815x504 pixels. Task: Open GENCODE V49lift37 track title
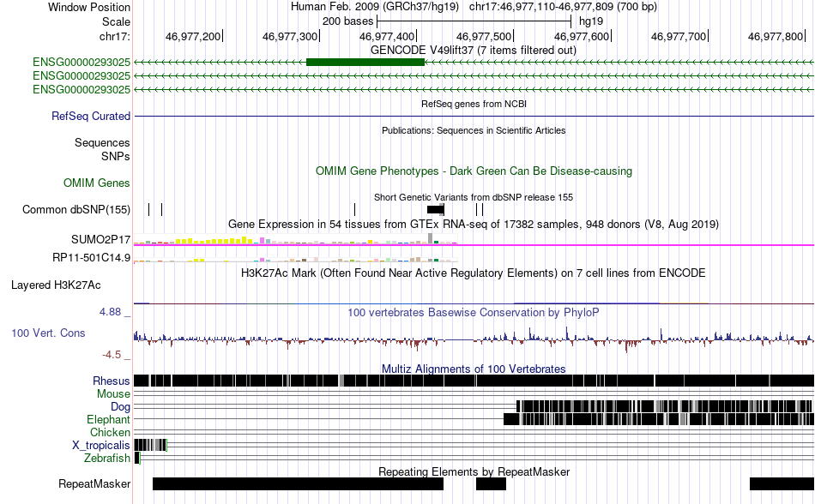click(x=473, y=51)
